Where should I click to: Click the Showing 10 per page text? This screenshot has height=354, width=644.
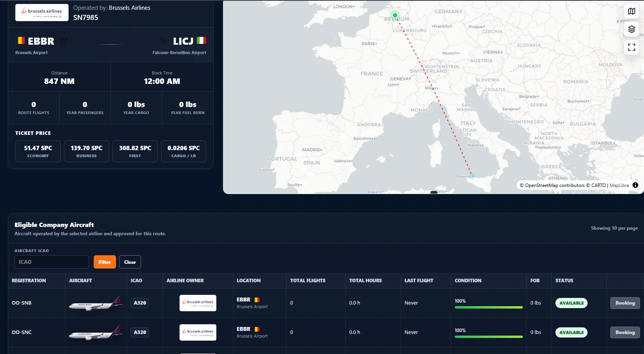(x=614, y=228)
